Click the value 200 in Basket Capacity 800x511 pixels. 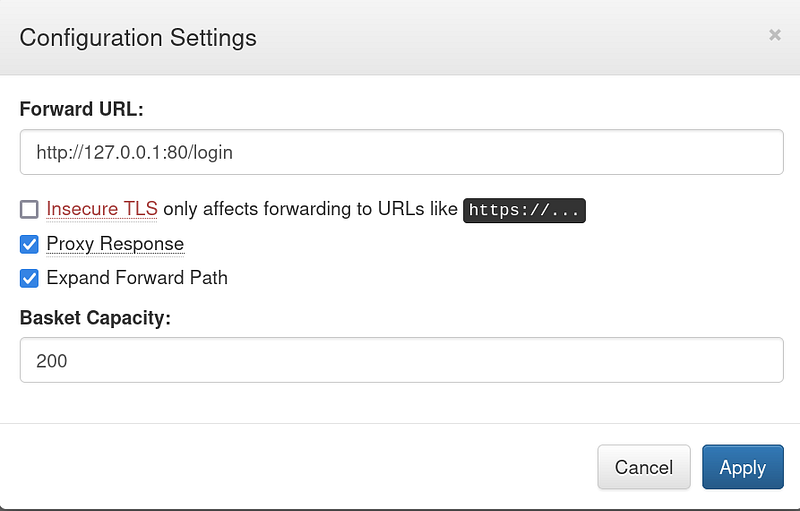point(52,360)
